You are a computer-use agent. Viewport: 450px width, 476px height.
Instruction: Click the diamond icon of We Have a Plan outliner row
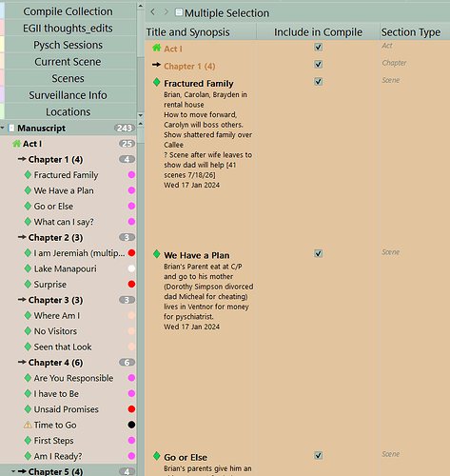156,254
